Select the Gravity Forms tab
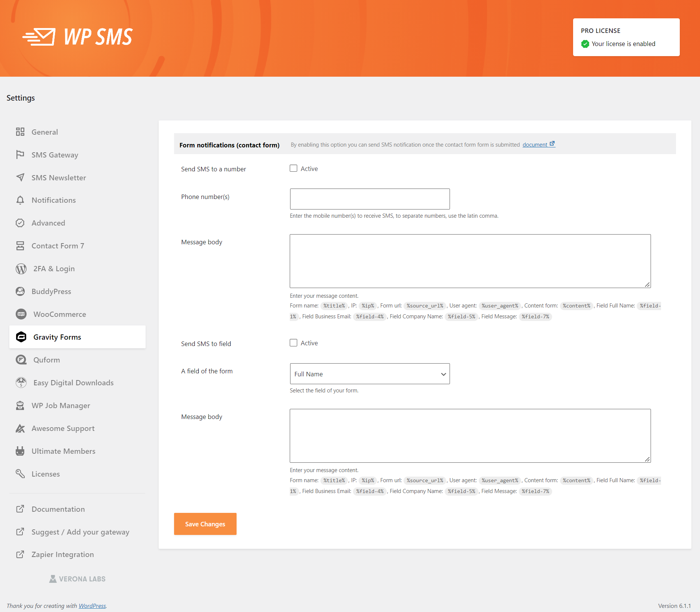This screenshot has height=612, width=700. pyautogui.click(x=77, y=337)
